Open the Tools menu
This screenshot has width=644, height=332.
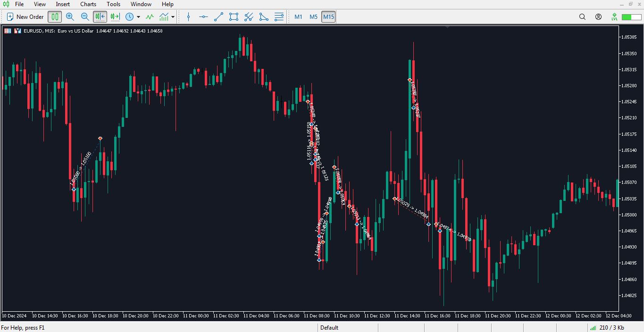[113, 4]
